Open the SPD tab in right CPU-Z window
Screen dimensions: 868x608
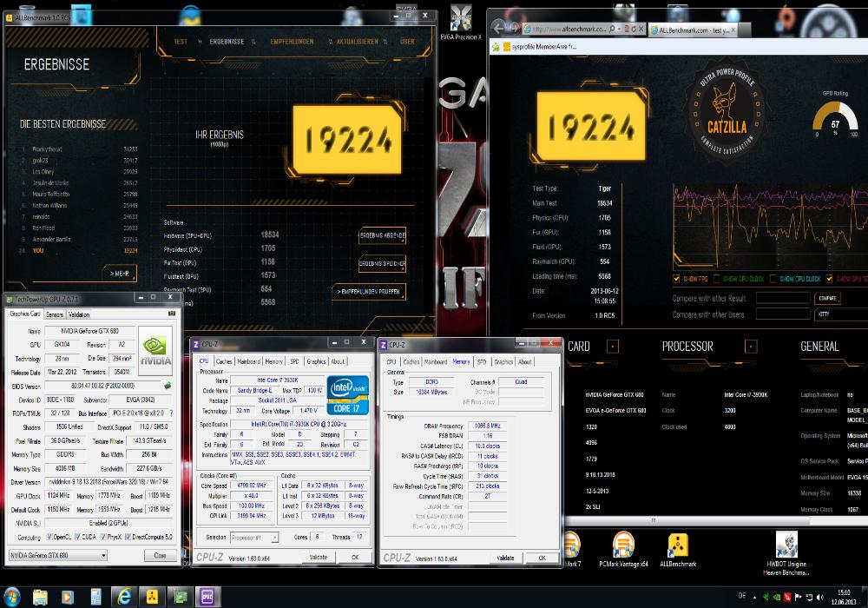[482, 361]
